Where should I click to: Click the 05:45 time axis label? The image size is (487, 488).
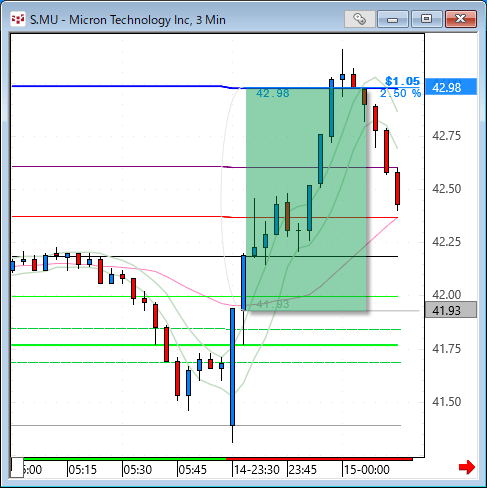193,470
